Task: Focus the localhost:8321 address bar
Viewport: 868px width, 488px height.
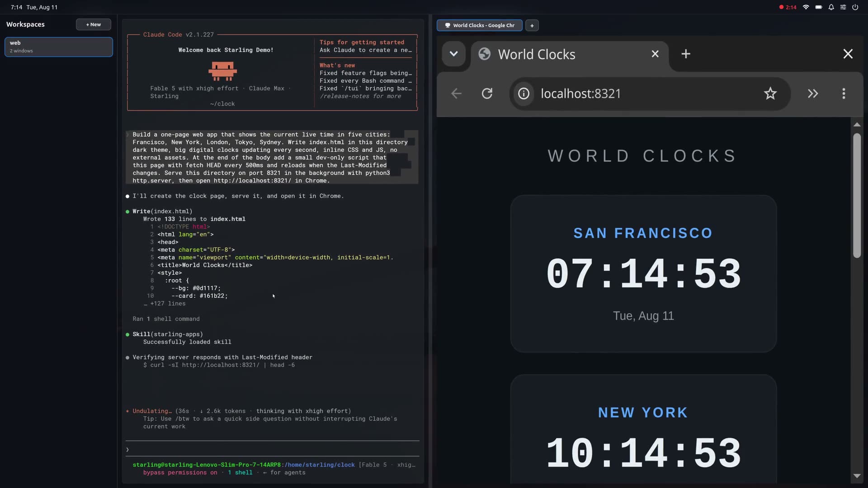Action: [x=650, y=94]
